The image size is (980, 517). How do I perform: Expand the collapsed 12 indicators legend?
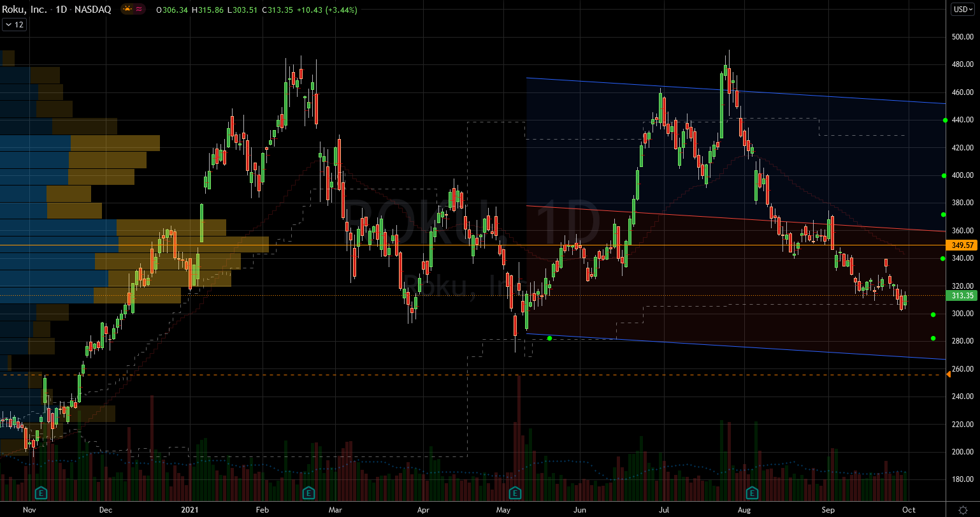[x=15, y=25]
